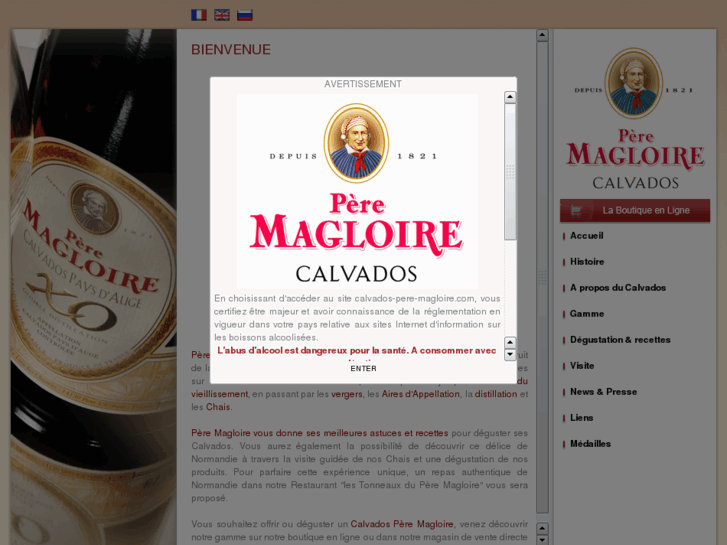Select Visite in the sidebar
The height and width of the screenshot is (545, 727).
(582, 365)
